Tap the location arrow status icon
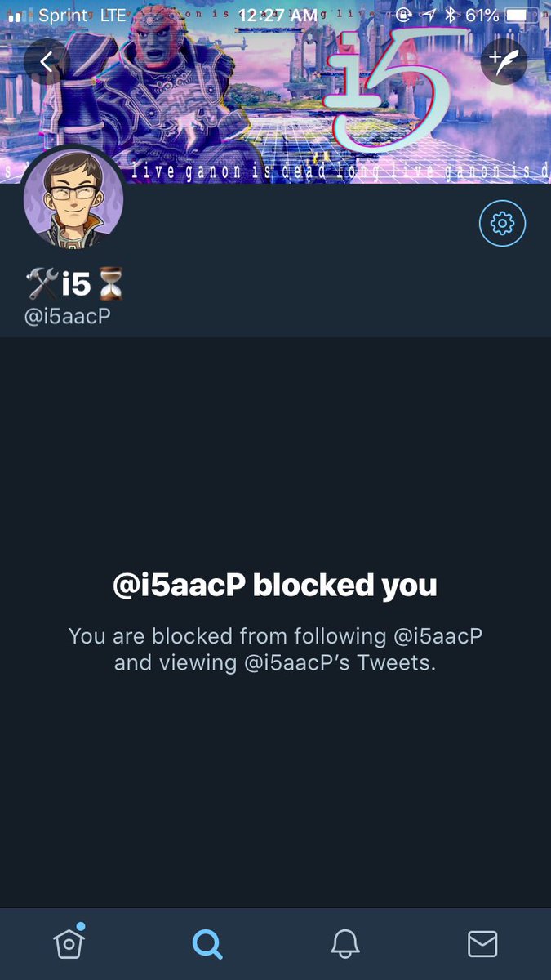The width and height of the screenshot is (551, 980). pyautogui.click(x=427, y=15)
